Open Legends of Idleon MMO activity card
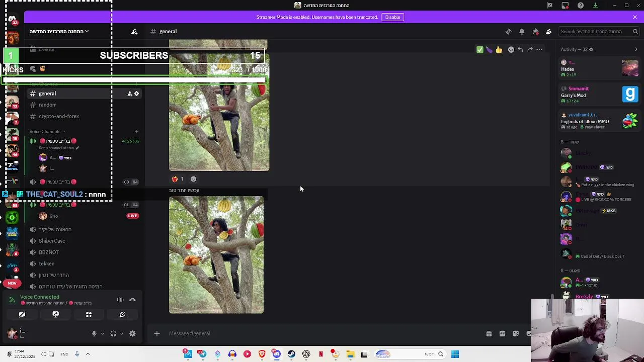The image size is (644, 362). [600, 121]
